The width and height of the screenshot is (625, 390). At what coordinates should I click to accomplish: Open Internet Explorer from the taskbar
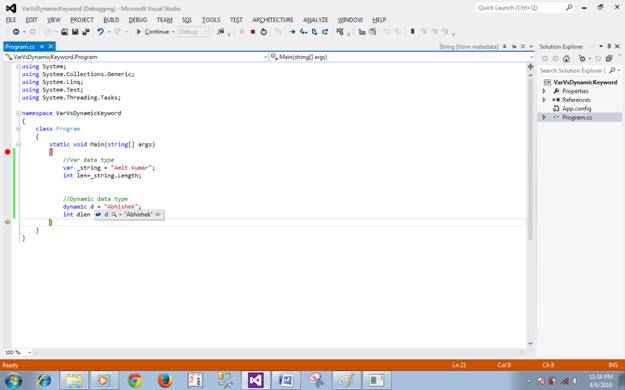point(44,380)
